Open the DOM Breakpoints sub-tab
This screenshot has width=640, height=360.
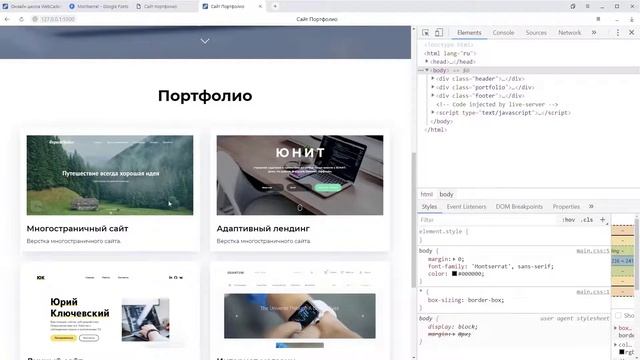point(519,207)
